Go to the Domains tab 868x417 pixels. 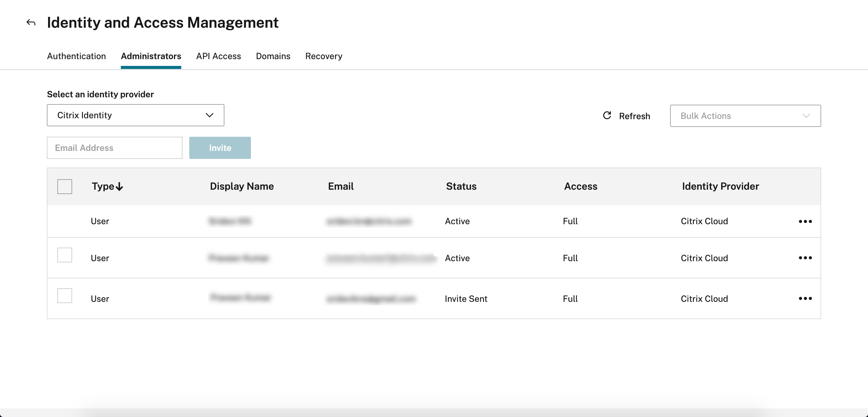point(273,56)
